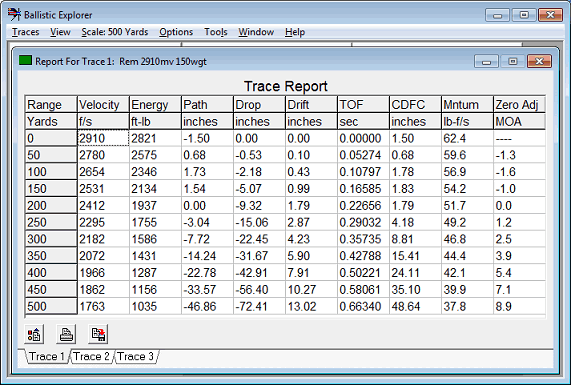Click the lb-f/s momentum unit header

click(x=467, y=121)
